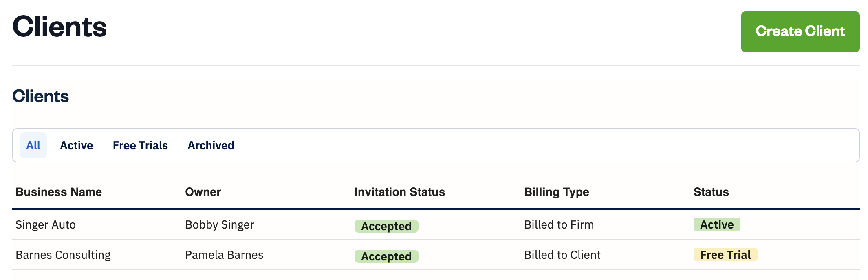Click owner name Bobby Singer
Viewport: 868px width, 280px height.
(x=219, y=225)
